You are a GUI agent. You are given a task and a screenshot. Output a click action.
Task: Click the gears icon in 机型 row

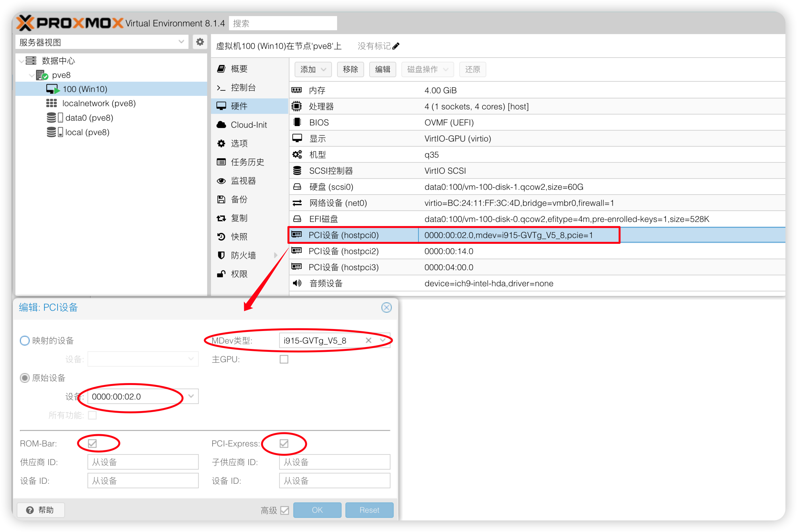pos(297,154)
